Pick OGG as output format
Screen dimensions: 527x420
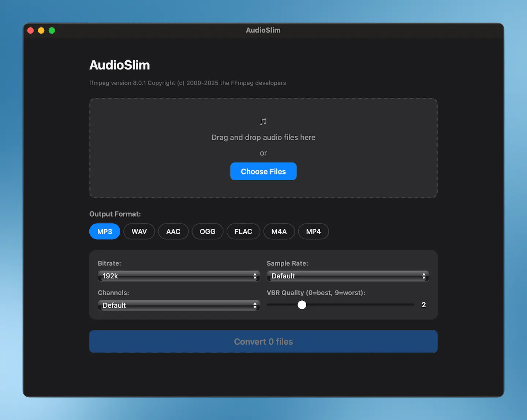[x=208, y=232]
